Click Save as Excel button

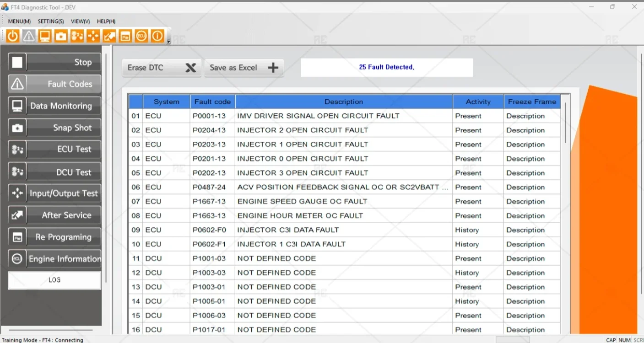pyautogui.click(x=244, y=68)
